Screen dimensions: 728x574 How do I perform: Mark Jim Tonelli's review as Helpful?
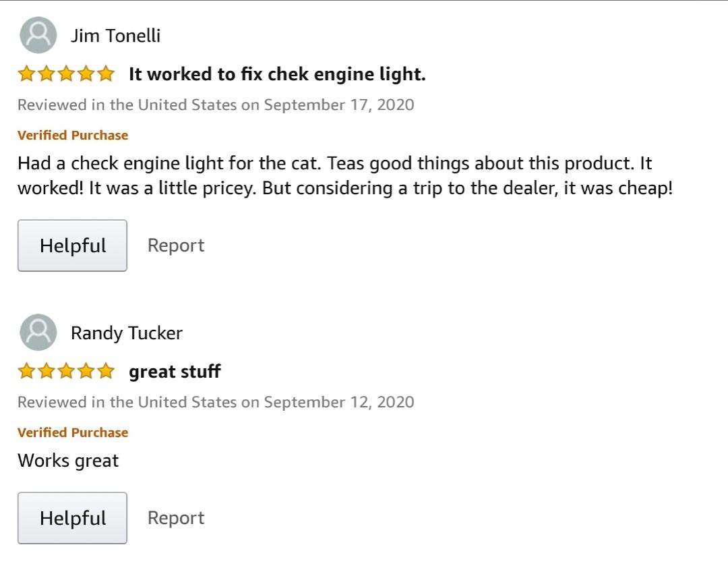coord(72,246)
